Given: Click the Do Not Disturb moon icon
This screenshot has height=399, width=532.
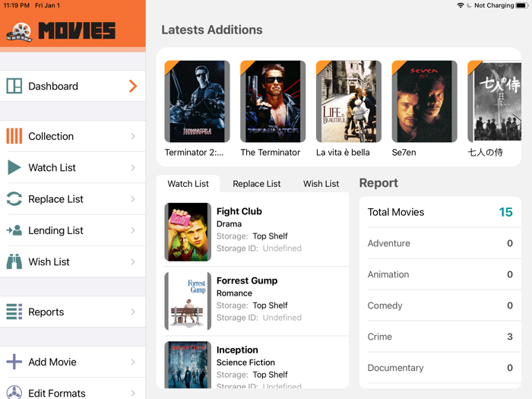Looking at the screenshot, I should [469, 5].
